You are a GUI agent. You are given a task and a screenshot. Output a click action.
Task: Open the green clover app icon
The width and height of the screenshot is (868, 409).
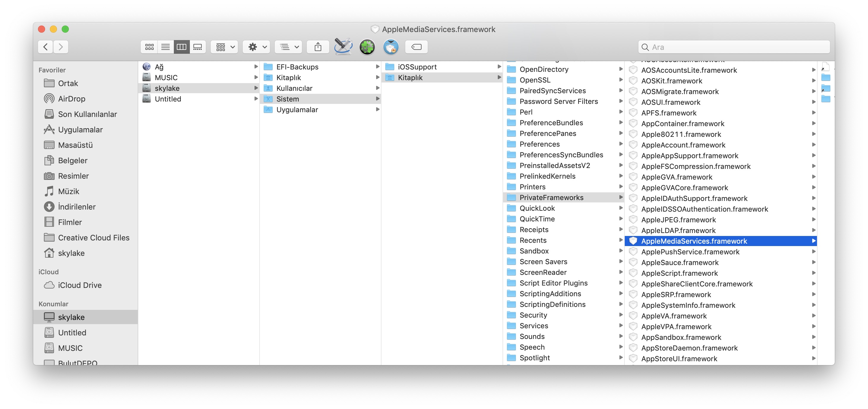367,47
